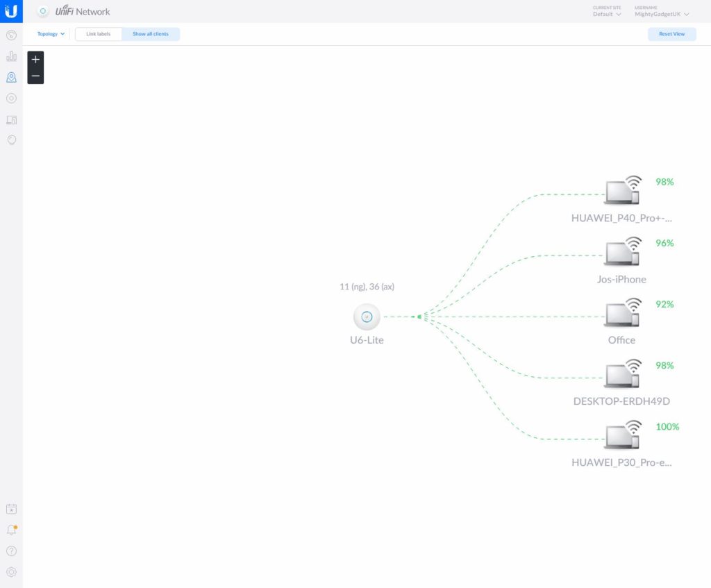Click the U6-Lite access point icon
The height and width of the screenshot is (588, 711).
tap(367, 317)
